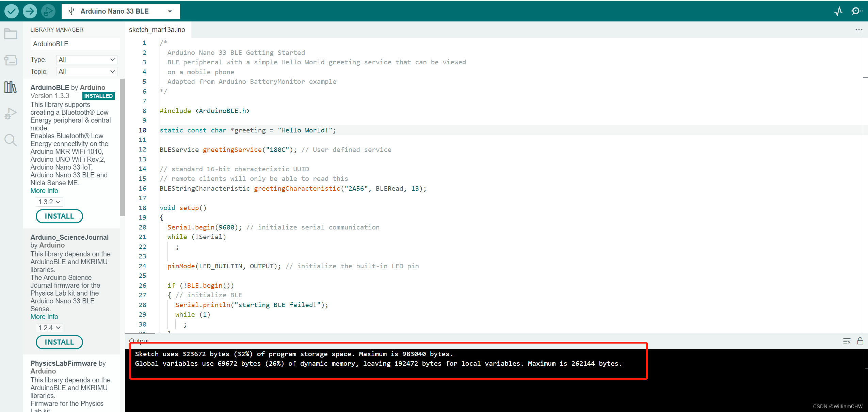
Task: Open the Serial Plotter
Action: (838, 11)
